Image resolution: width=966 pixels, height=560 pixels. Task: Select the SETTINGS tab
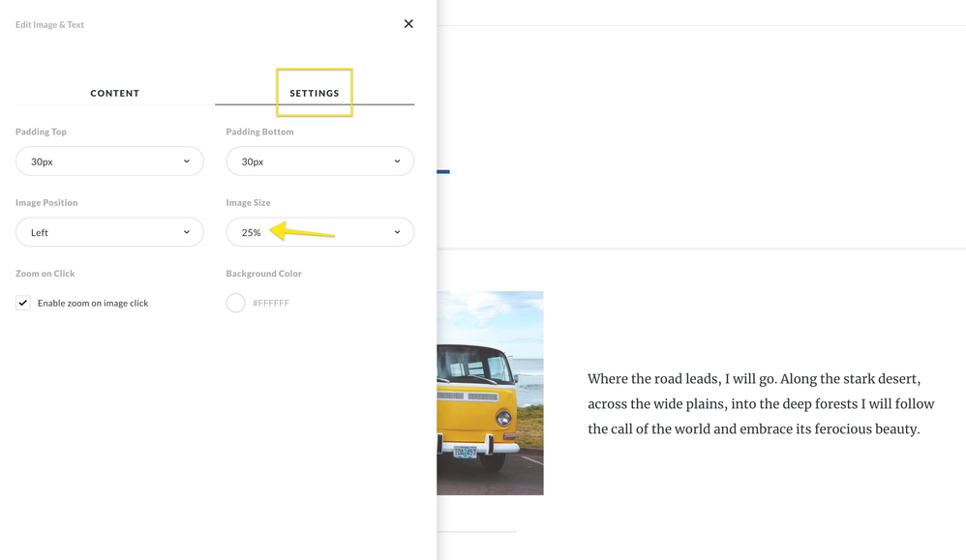click(x=315, y=93)
